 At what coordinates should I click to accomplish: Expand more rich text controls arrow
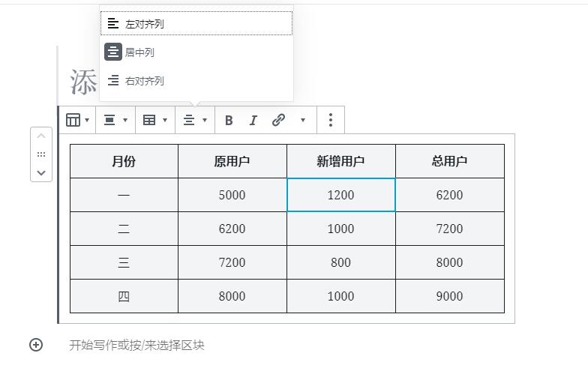303,120
